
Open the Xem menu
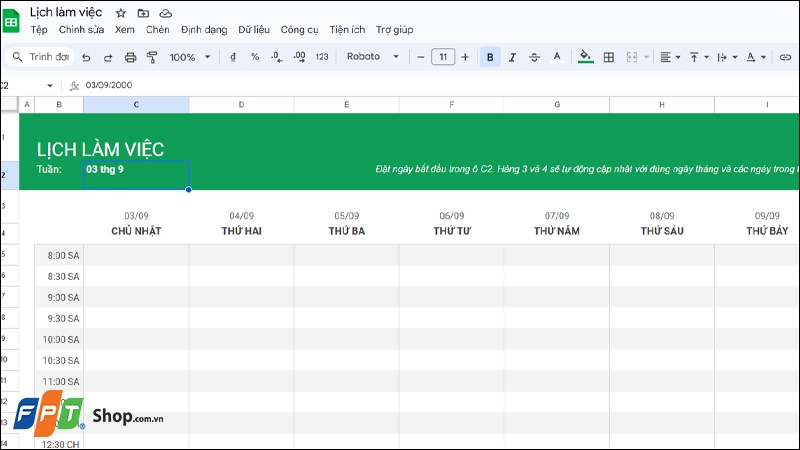124,30
